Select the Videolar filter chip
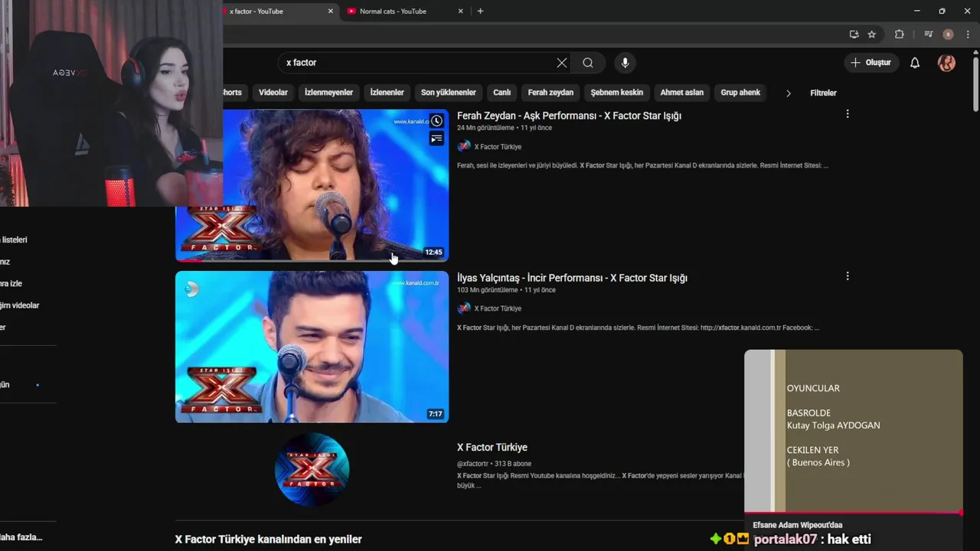 tap(273, 93)
